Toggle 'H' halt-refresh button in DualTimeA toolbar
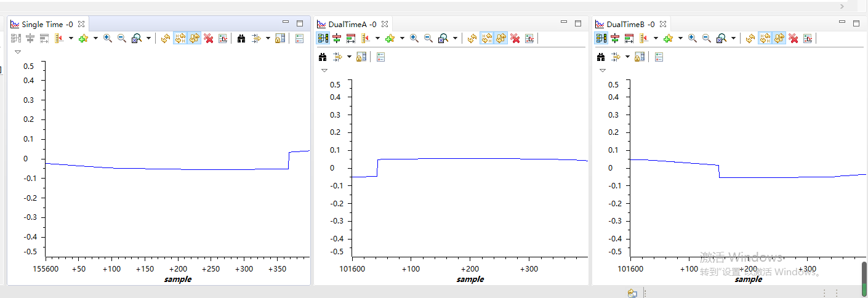The image size is (868, 298). pos(486,38)
